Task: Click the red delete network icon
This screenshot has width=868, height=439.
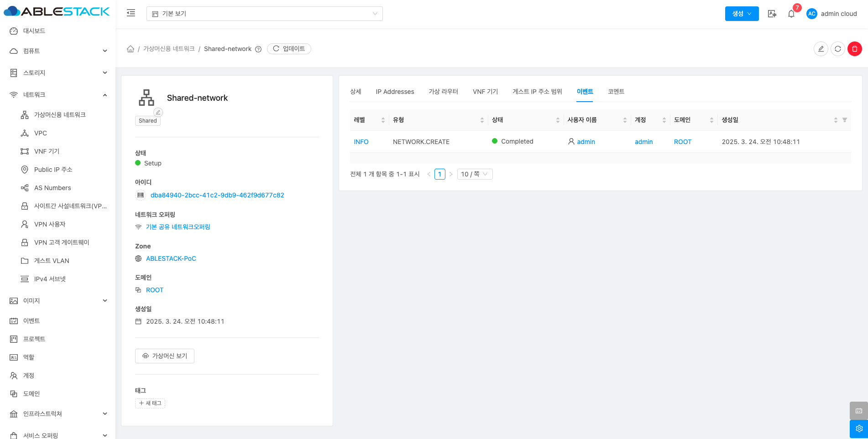Action: click(x=854, y=49)
